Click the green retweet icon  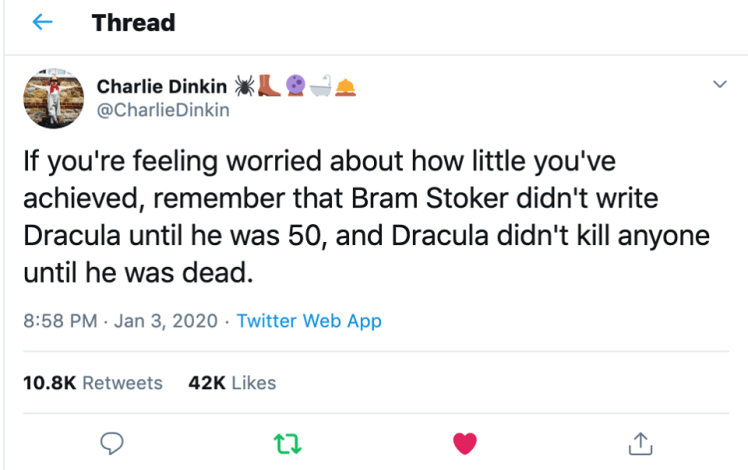click(287, 441)
